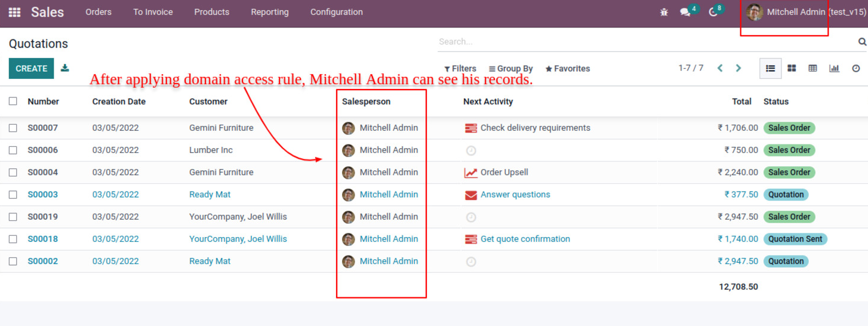Expand the Group By dropdown
868x326 pixels.
(x=510, y=69)
